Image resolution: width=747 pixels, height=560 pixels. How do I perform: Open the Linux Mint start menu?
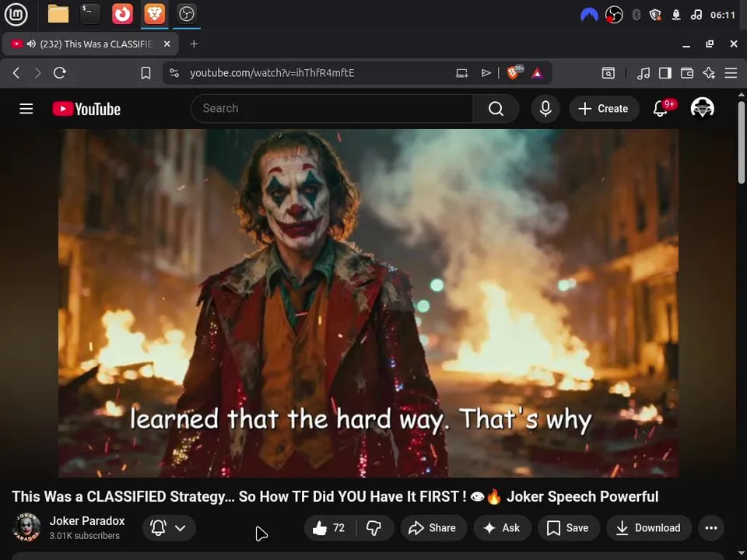16,14
